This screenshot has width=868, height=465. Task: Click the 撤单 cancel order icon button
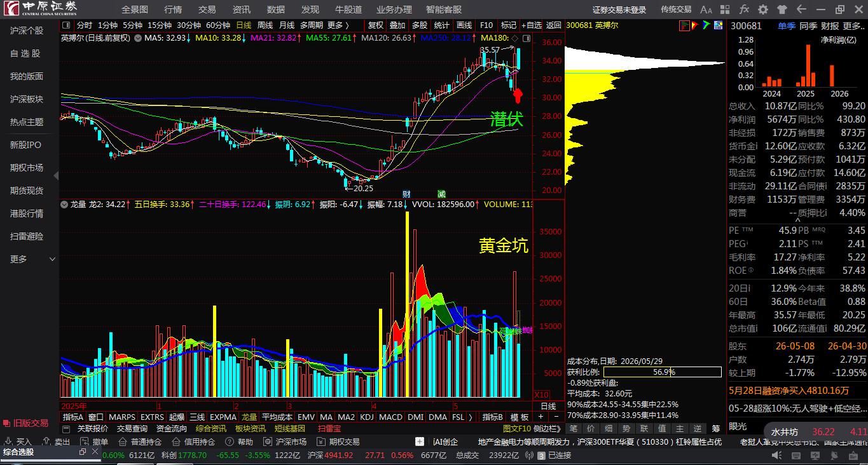pyautogui.click(x=94, y=441)
